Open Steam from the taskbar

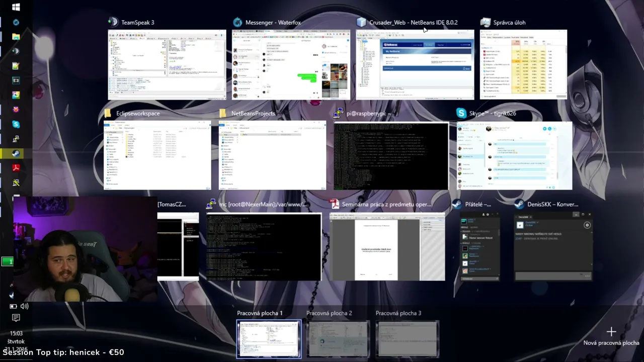16,153
